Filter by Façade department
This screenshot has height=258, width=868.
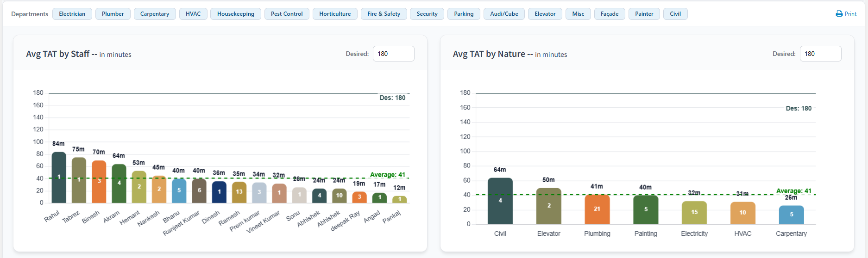tap(609, 14)
